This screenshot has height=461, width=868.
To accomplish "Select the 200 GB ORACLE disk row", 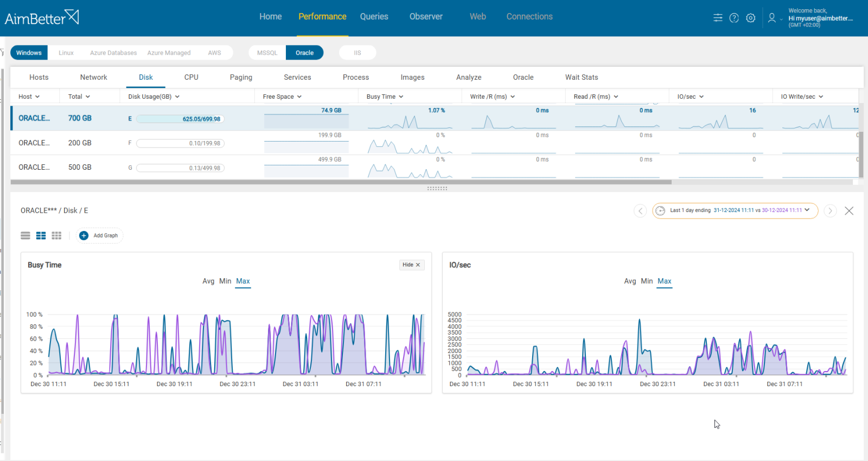I will click(434, 143).
